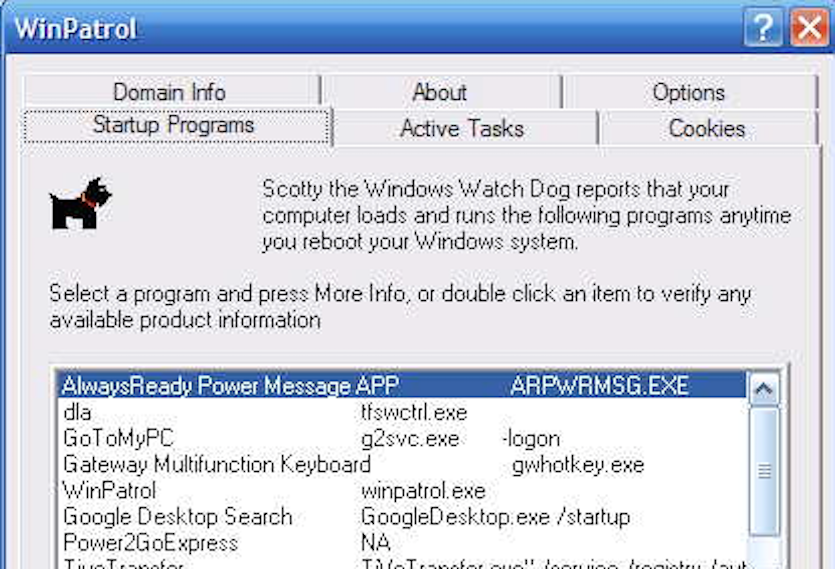
Task: Select the Google Desktop Search entry
Action: (401, 516)
